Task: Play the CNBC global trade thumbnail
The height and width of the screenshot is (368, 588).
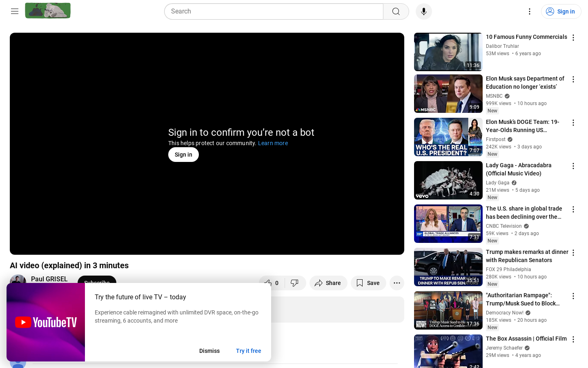Action: pos(448,224)
